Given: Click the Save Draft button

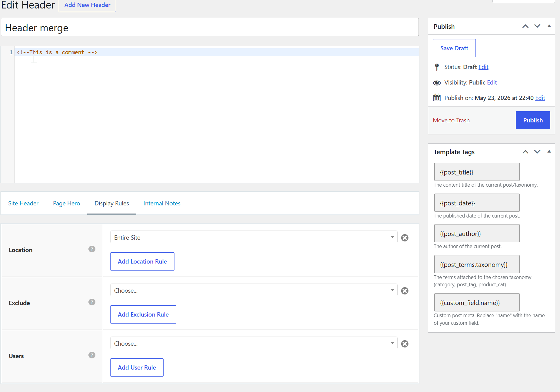Looking at the screenshot, I should click(x=454, y=48).
